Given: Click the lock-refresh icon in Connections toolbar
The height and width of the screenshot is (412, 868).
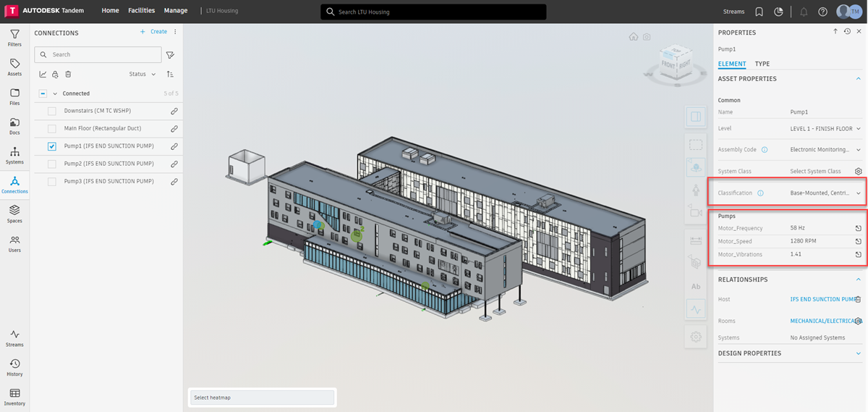Looking at the screenshot, I should pyautogui.click(x=55, y=74).
